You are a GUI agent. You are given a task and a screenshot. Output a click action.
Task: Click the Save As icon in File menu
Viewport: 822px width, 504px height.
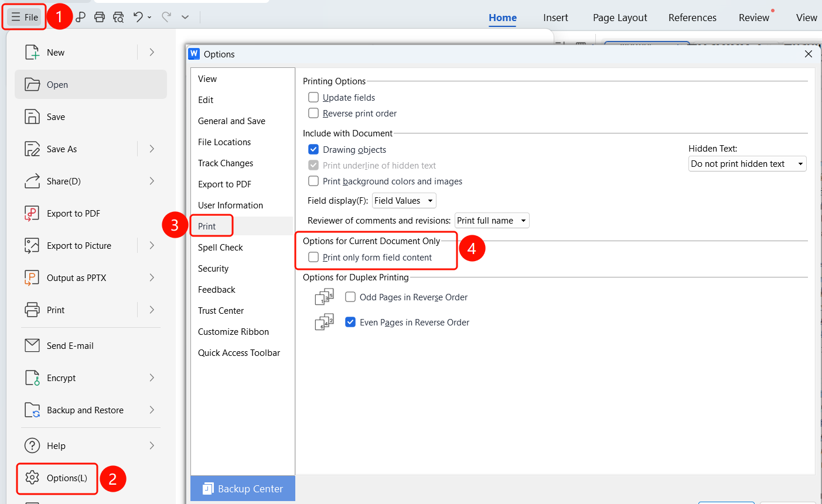[32, 149]
